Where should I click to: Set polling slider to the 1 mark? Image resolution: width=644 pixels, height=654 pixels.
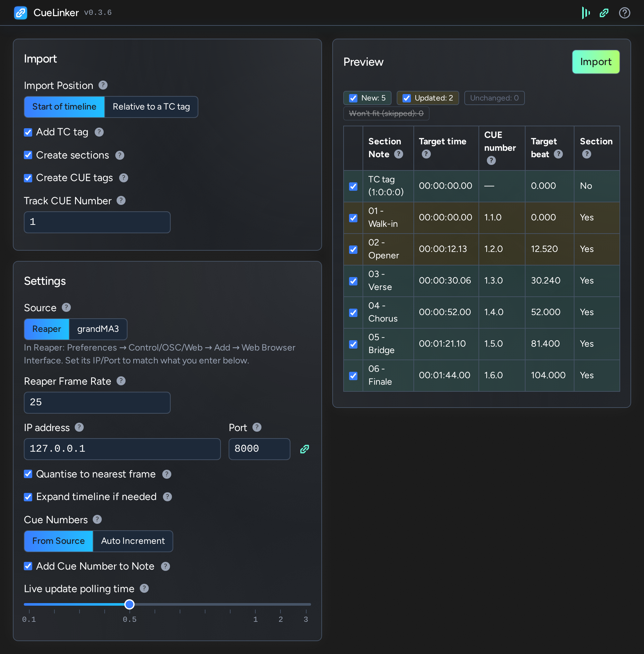click(x=255, y=604)
